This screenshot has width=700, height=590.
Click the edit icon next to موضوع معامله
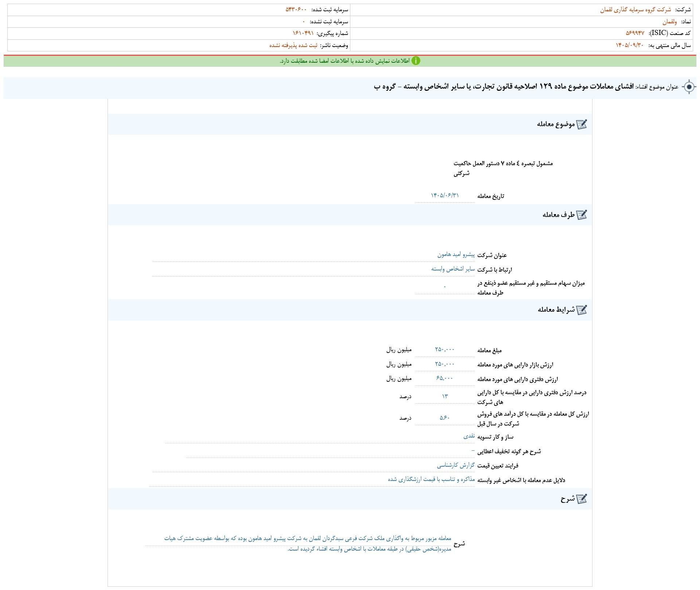(x=582, y=124)
